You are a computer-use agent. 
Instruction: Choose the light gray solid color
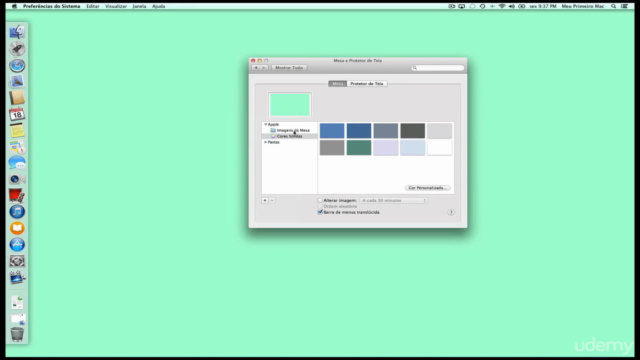tap(440, 131)
